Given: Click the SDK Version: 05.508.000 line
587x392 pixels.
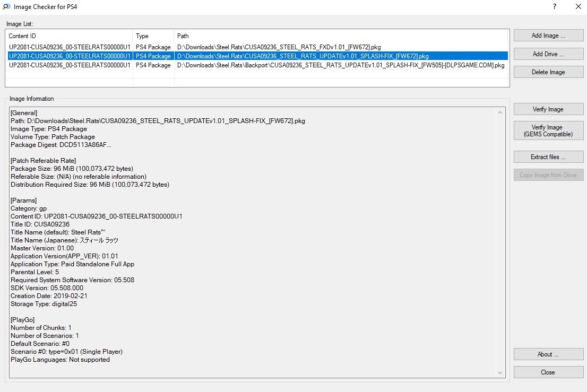Looking at the screenshot, I should [47, 288].
